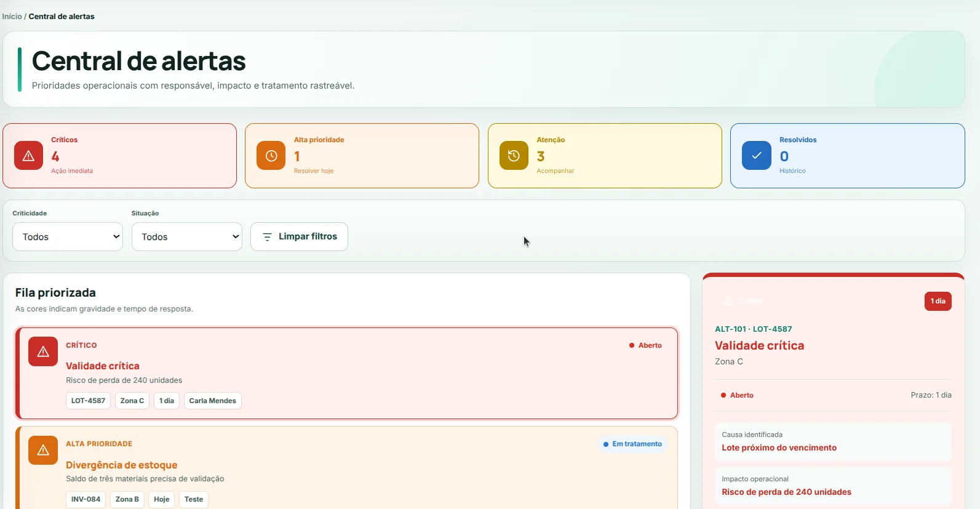Click the history clock icon in Atenção card
Viewport: 980px width, 509px height.
click(x=514, y=156)
